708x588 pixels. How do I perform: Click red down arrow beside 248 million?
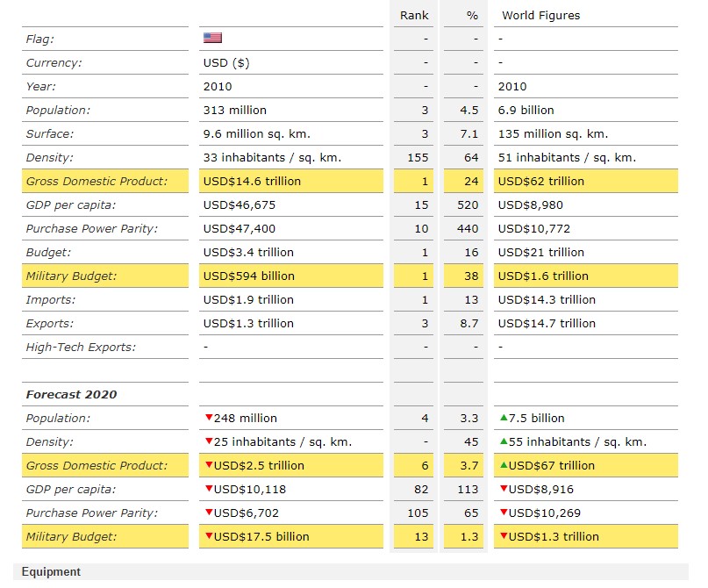tap(208, 418)
